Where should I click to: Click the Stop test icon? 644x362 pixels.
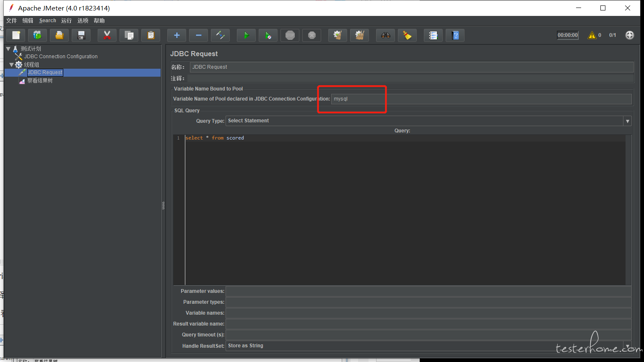[290, 35]
